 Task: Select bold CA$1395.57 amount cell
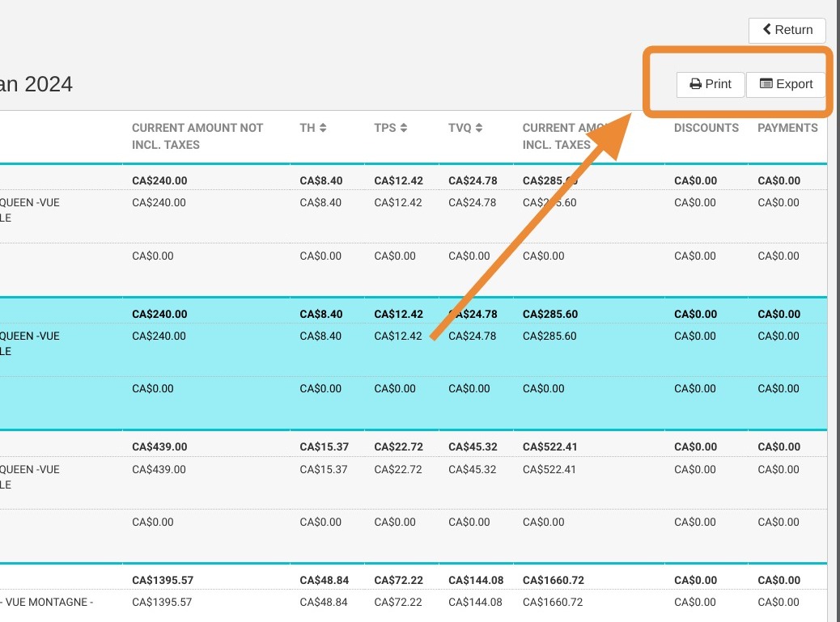(x=163, y=580)
